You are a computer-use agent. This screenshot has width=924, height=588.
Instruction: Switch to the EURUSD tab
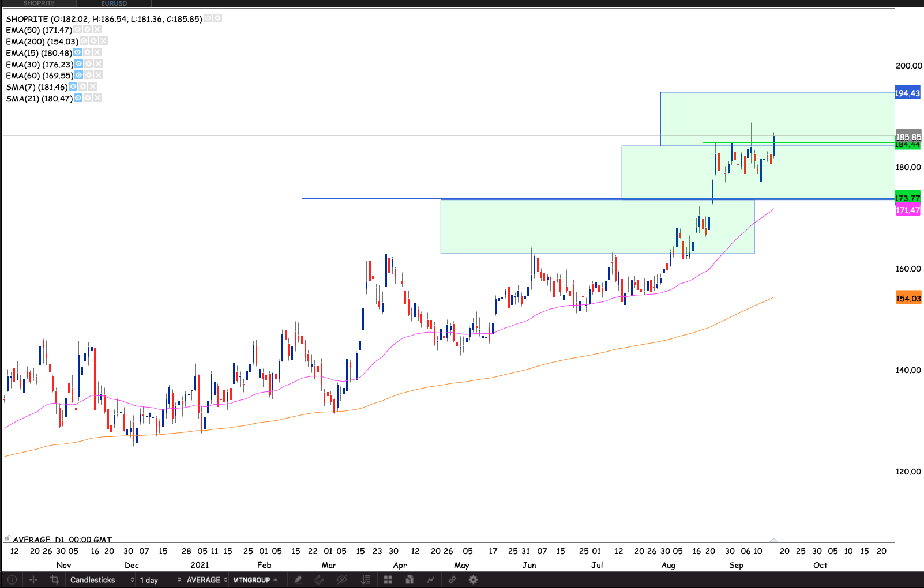[x=114, y=3]
